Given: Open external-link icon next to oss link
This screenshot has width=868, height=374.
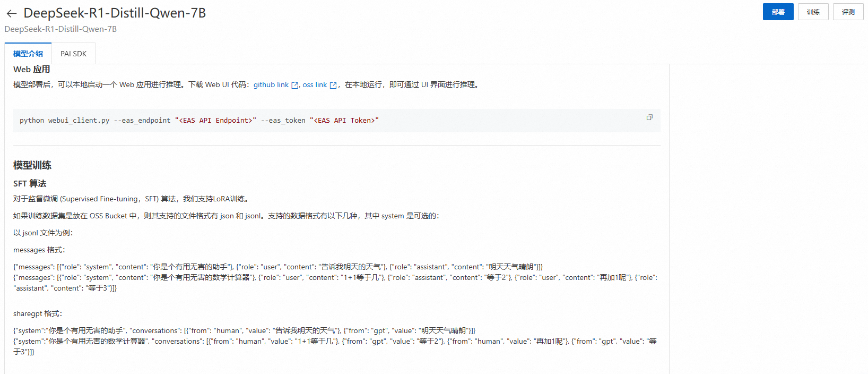Looking at the screenshot, I should coord(333,85).
